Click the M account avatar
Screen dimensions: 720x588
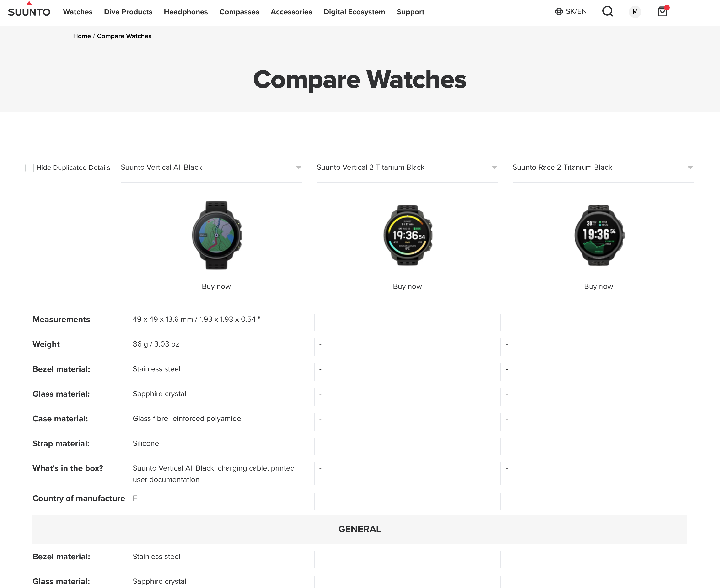(x=635, y=11)
